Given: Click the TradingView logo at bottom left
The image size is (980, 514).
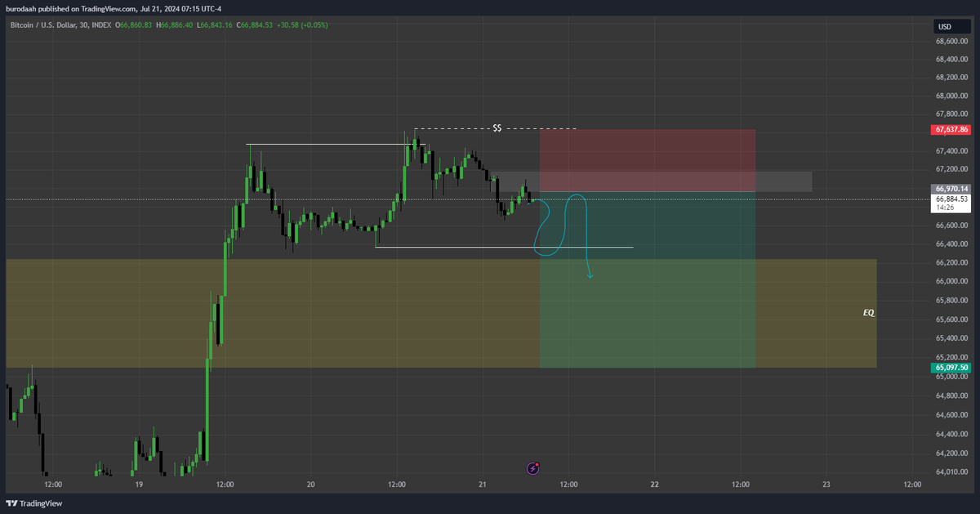Looking at the screenshot, I should pos(34,503).
